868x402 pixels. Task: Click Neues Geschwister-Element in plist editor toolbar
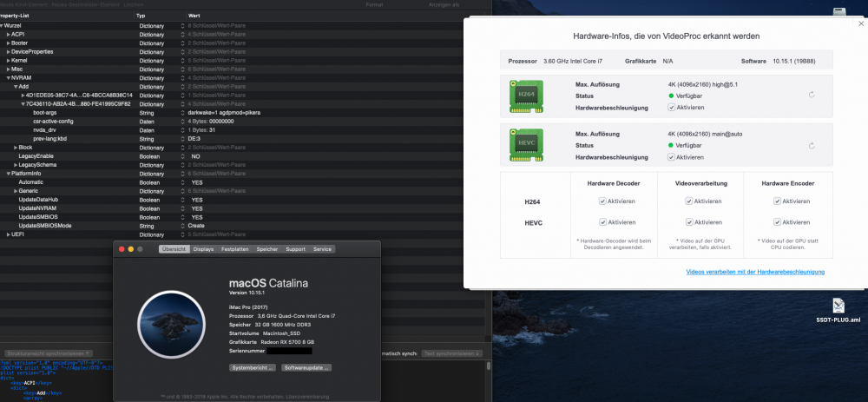coord(85,4)
